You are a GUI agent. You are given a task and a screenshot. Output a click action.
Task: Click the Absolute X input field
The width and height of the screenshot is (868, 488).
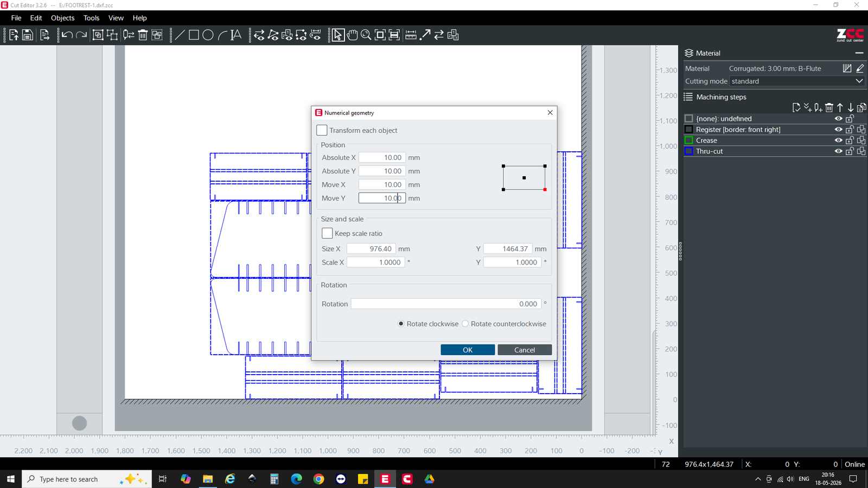tap(382, 157)
